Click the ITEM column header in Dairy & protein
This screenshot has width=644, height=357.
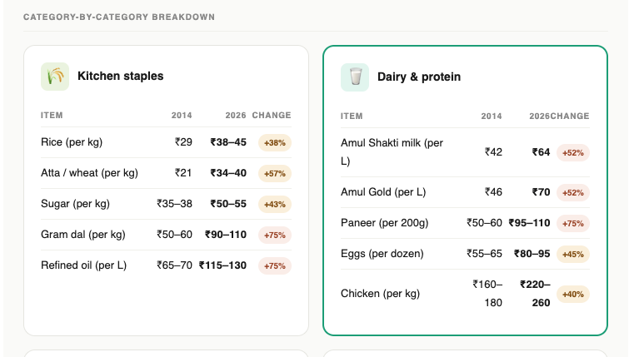(x=352, y=117)
